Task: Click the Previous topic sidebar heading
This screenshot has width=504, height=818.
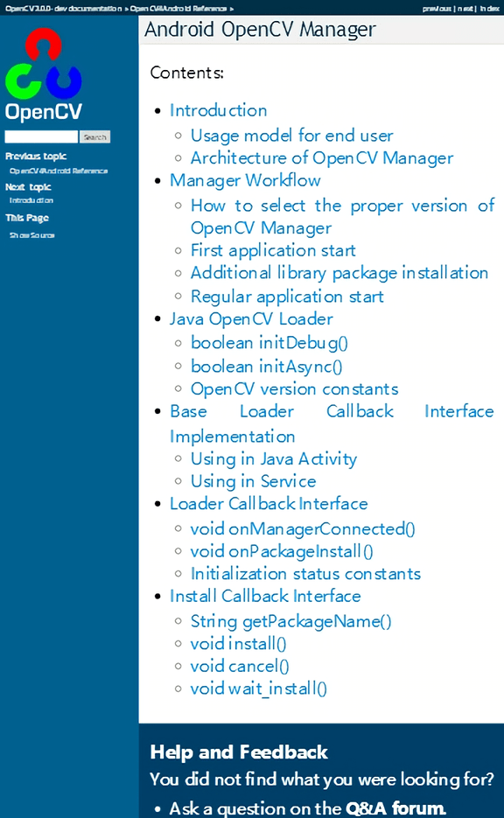Action: coord(36,157)
